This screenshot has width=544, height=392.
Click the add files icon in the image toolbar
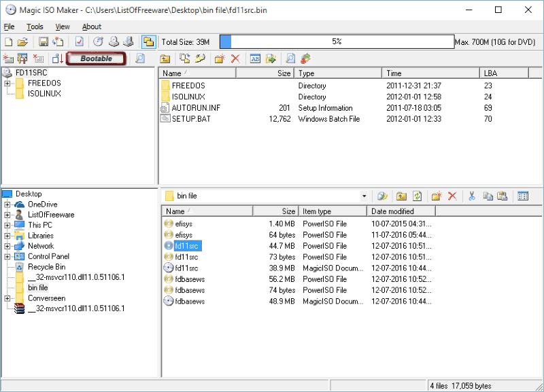tap(8, 58)
